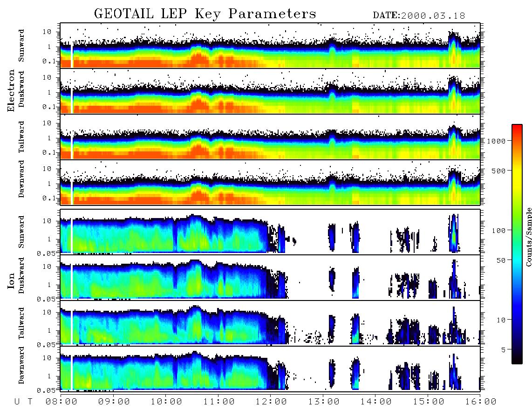Select the Ion "Duskward" panel label
Image resolution: width=532 pixels, height=410 pixels.
pos(21,275)
